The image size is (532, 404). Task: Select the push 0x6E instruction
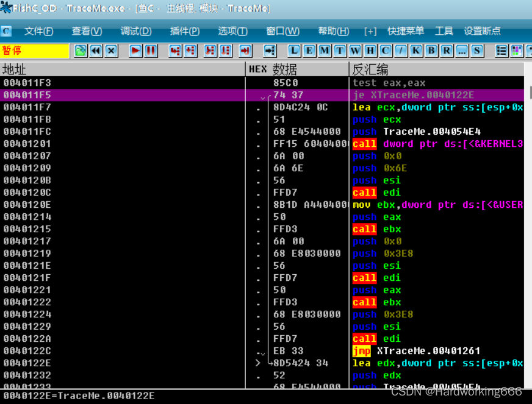tap(379, 168)
